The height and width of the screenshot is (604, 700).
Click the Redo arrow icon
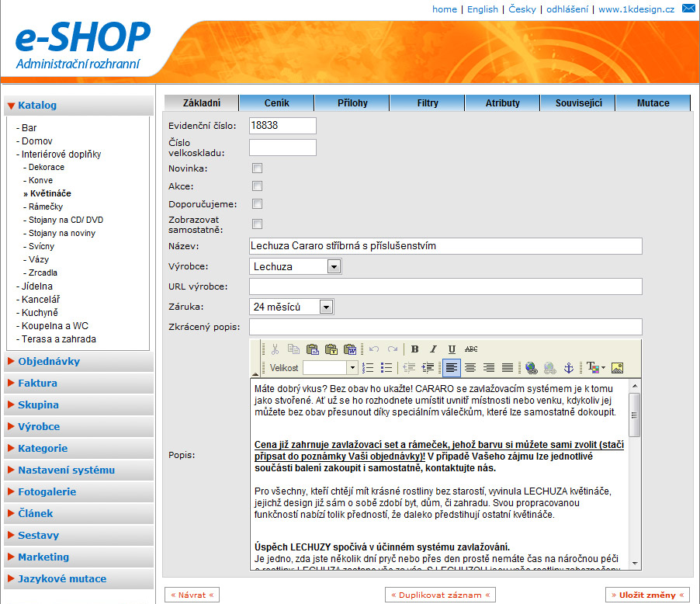pyautogui.click(x=393, y=349)
